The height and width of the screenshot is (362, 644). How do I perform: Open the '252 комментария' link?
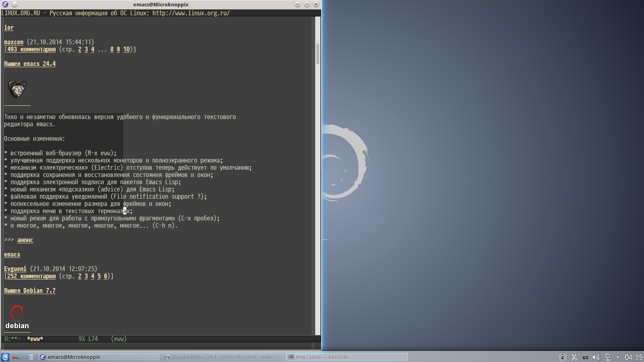click(31, 276)
